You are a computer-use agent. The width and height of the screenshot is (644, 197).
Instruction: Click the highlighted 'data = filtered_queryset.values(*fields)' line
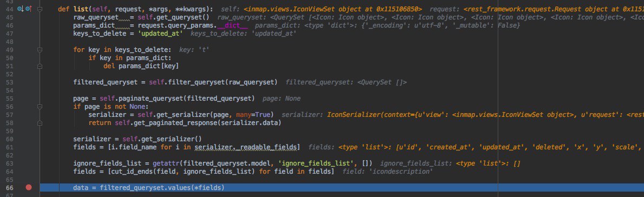point(342,188)
